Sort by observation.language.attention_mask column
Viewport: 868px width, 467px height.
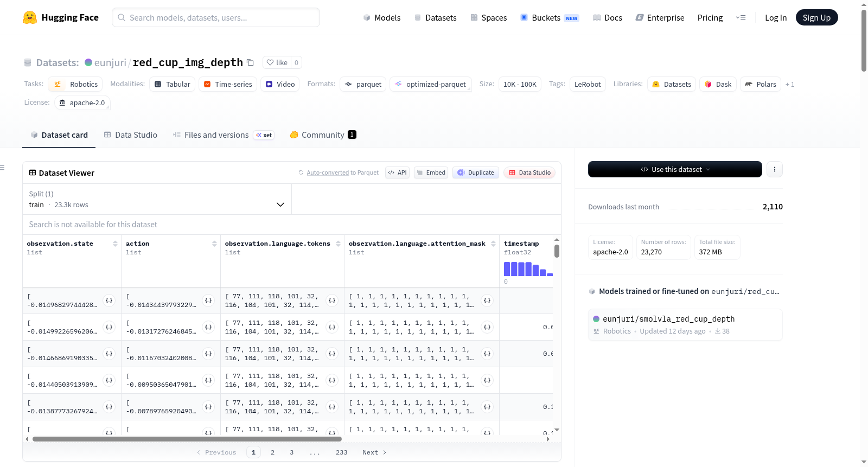[x=493, y=244]
